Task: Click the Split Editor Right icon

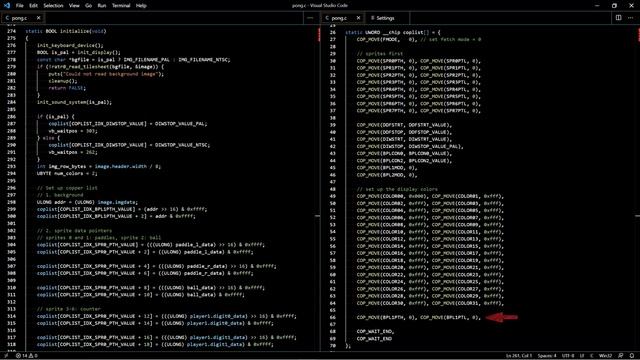Action: point(618,18)
